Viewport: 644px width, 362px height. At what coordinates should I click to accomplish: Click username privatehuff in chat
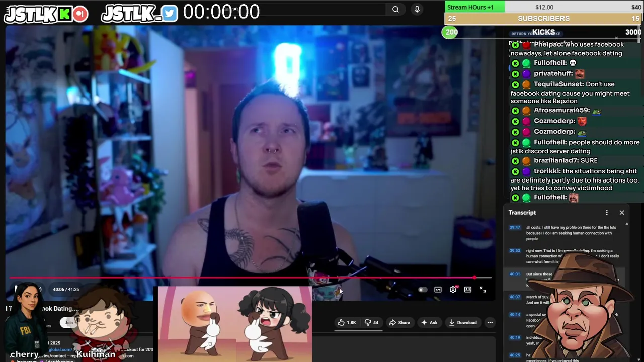click(553, 73)
